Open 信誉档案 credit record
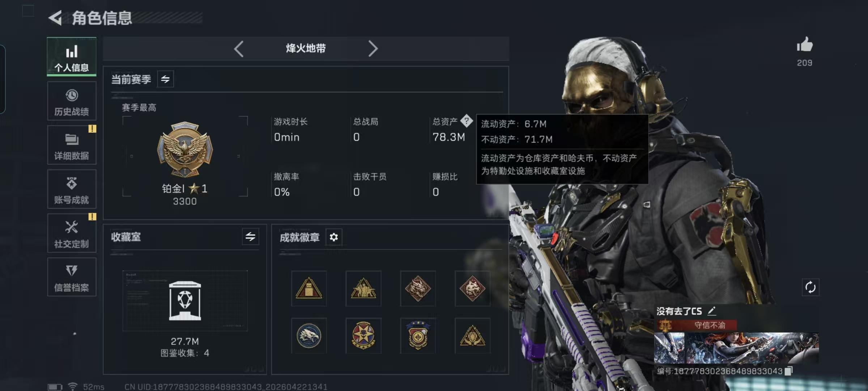This screenshot has width=868, height=391. coord(72,277)
